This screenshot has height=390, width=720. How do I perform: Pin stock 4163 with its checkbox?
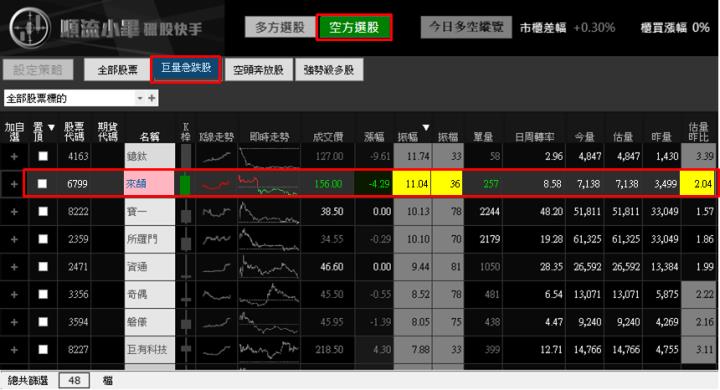[x=43, y=156]
